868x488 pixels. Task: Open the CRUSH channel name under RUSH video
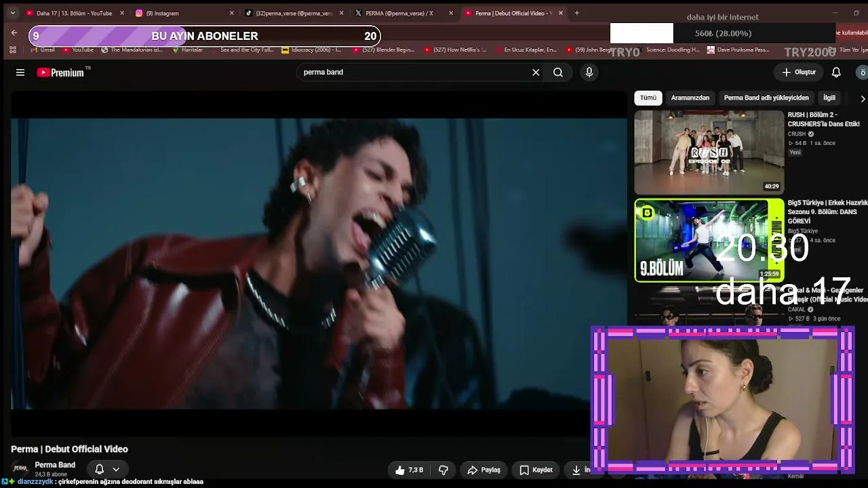pyautogui.click(x=797, y=134)
